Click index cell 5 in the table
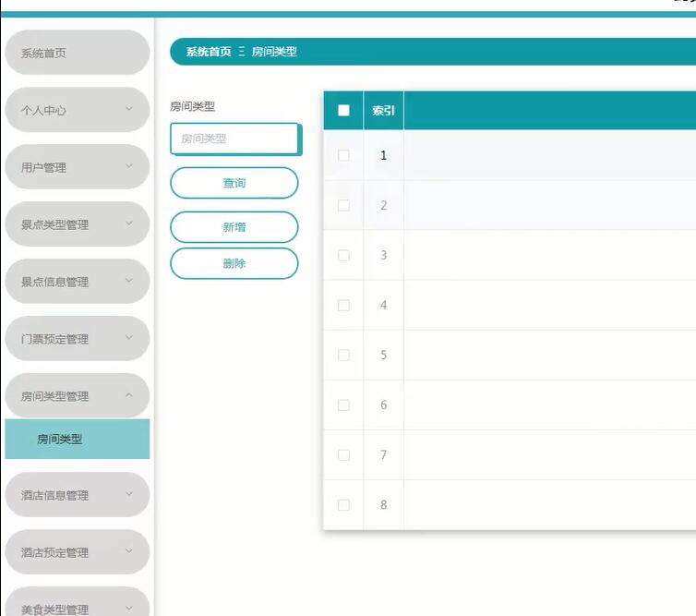Screen dimensions: 696x616 coord(383,355)
